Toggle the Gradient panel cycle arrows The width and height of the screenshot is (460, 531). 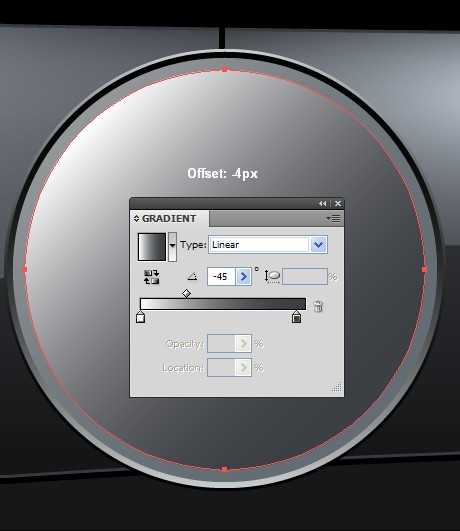(136, 218)
